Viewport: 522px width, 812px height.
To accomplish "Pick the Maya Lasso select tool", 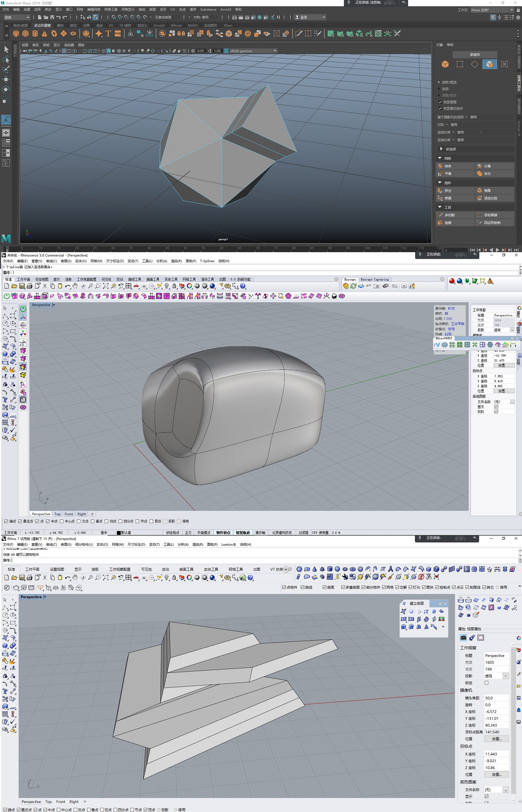I will point(6,59).
